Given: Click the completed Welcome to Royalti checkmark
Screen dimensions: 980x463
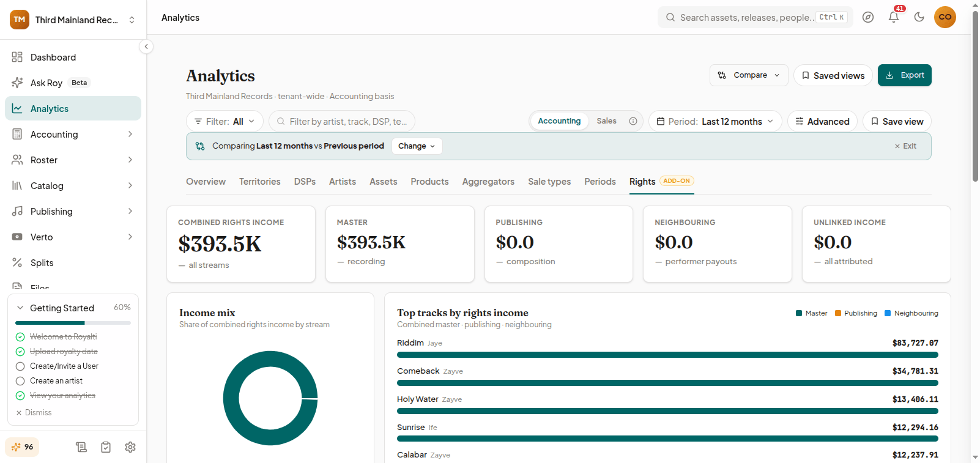Looking at the screenshot, I should [x=20, y=337].
